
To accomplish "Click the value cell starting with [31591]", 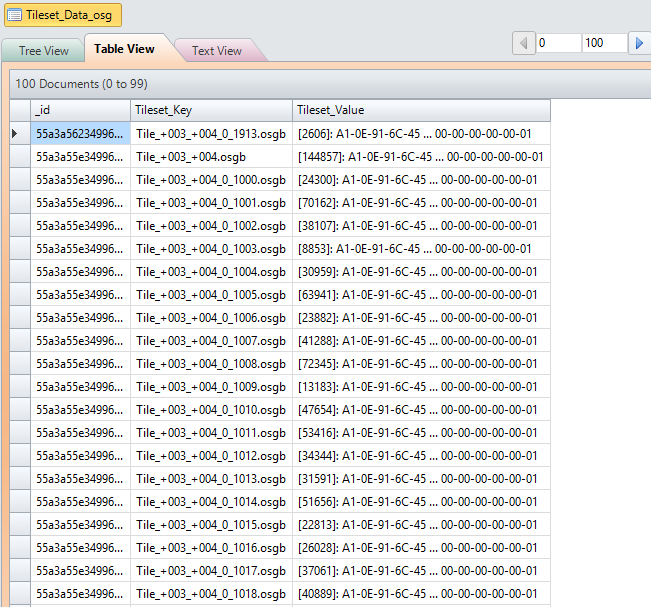I will click(x=422, y=479).
